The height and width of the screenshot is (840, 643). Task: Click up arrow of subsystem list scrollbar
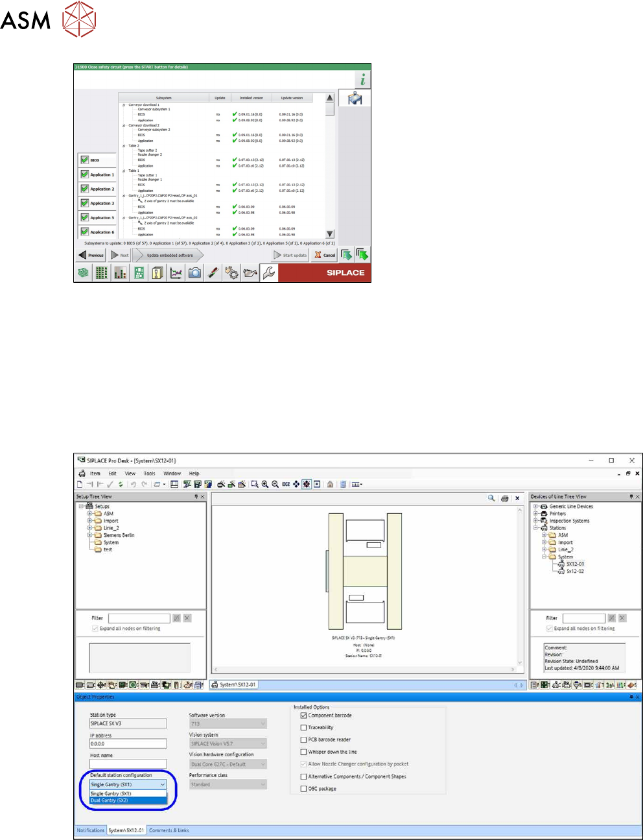point(330,98)
